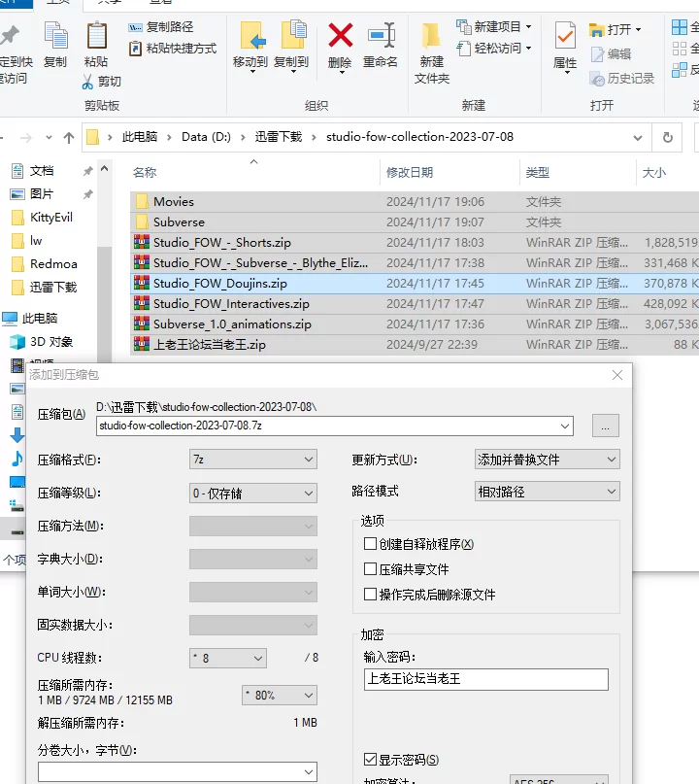Click 此电脑 in address breadcrumb
This screenshot has width=699, height=784.
[140, 137]
